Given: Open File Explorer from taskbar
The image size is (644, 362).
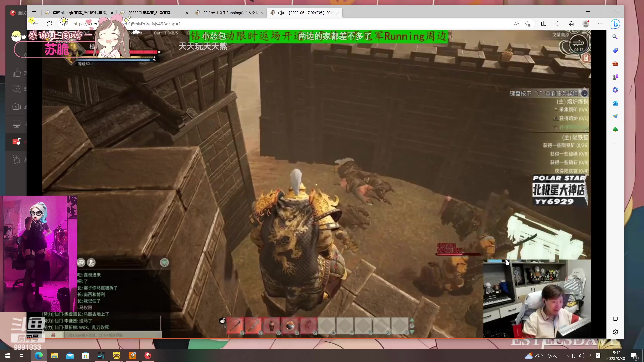Looking at the screenshot, I should 54,356.
